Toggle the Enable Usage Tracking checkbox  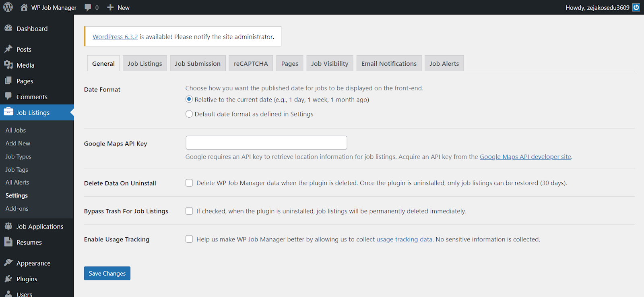point(189,239)
